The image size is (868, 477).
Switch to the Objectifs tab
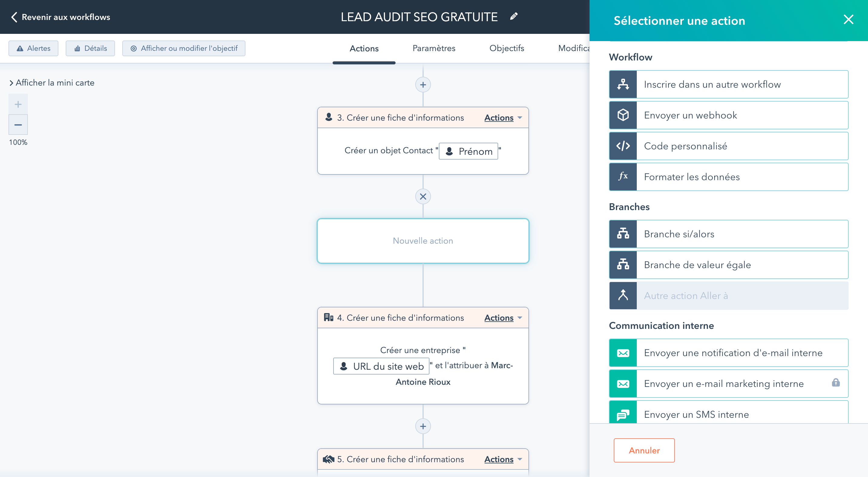click(507, 48)
